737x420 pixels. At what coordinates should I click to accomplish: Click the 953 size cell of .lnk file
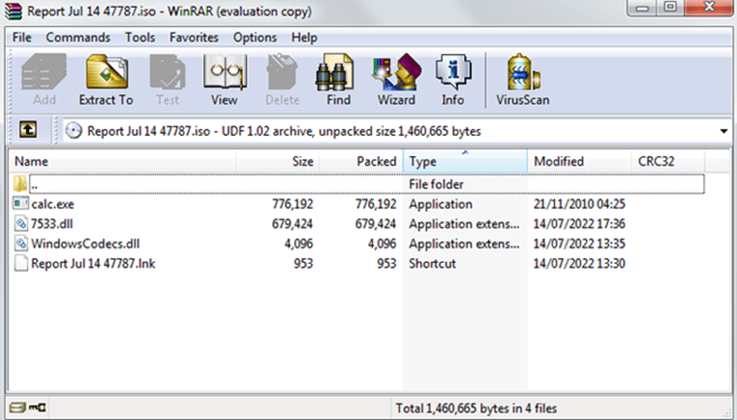pos(304,263)
